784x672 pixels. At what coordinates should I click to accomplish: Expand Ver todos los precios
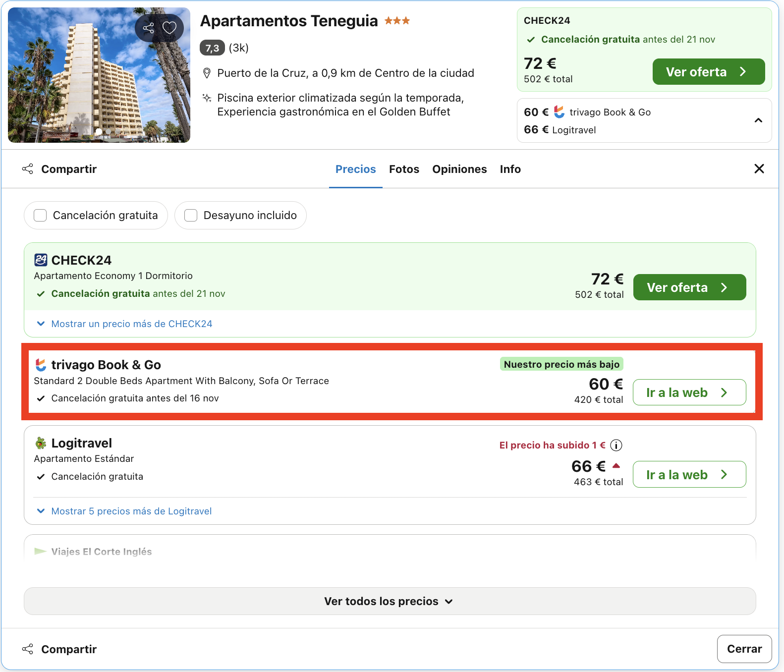390,601
